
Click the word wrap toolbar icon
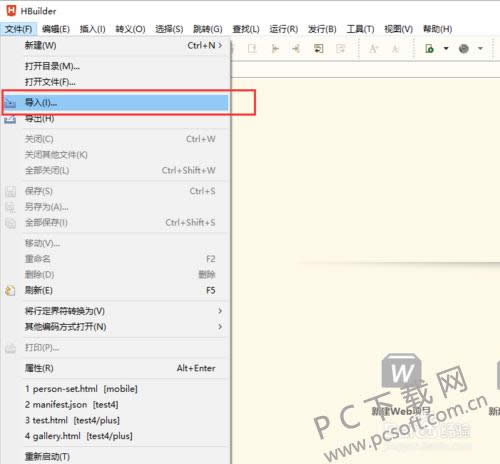pos(318,49)
